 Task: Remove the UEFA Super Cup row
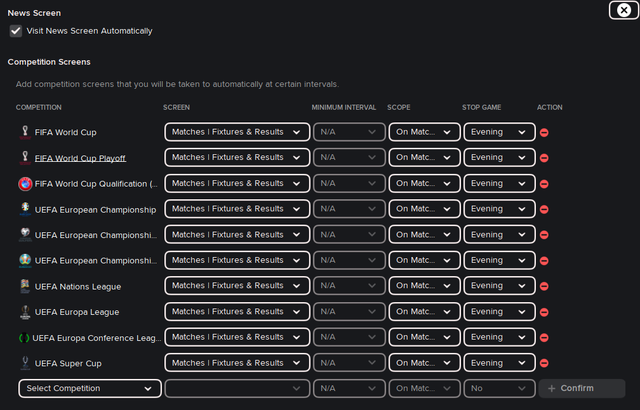coord(544,363)
